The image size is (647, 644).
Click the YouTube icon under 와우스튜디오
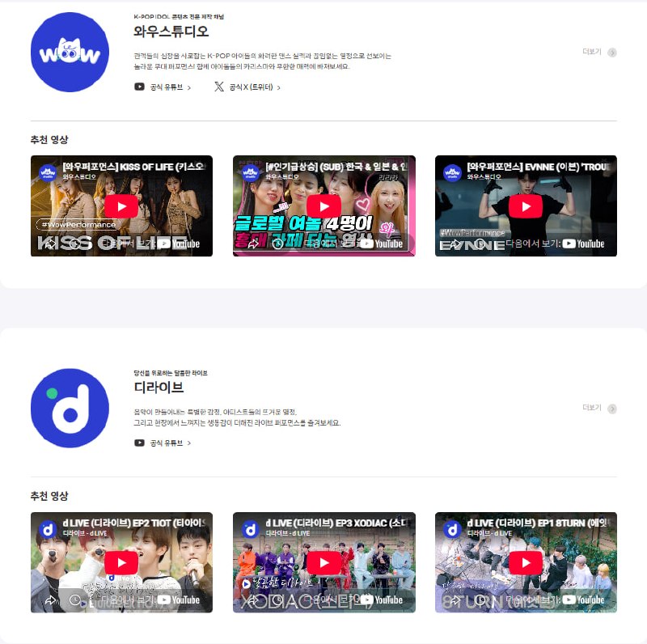coord(139,87)
